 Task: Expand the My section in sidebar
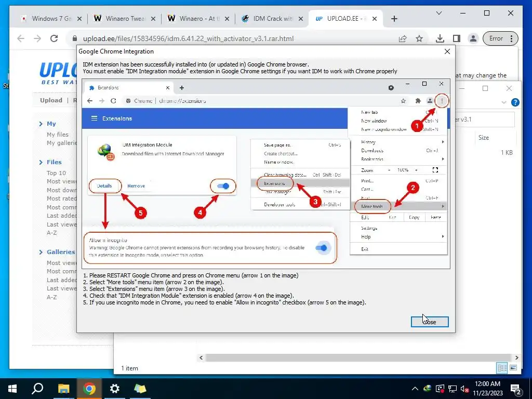pyautogui.click(x=51, y=124)
